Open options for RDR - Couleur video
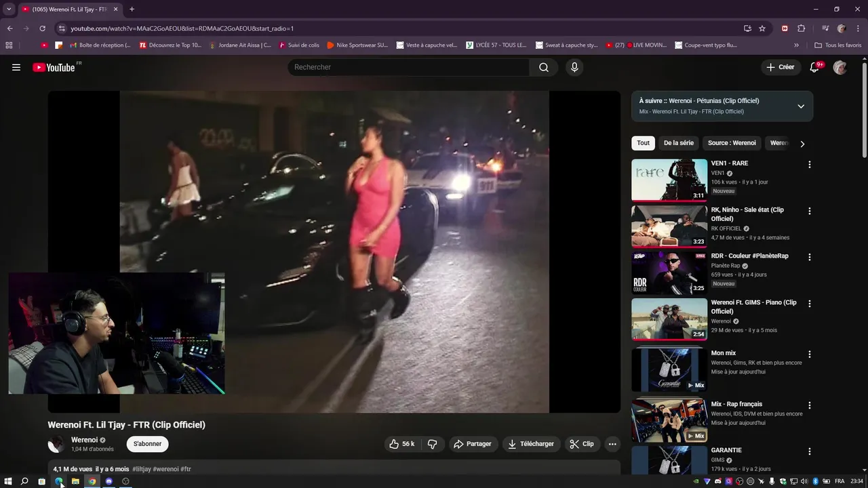The image size is (868, 488). (809, 258)
